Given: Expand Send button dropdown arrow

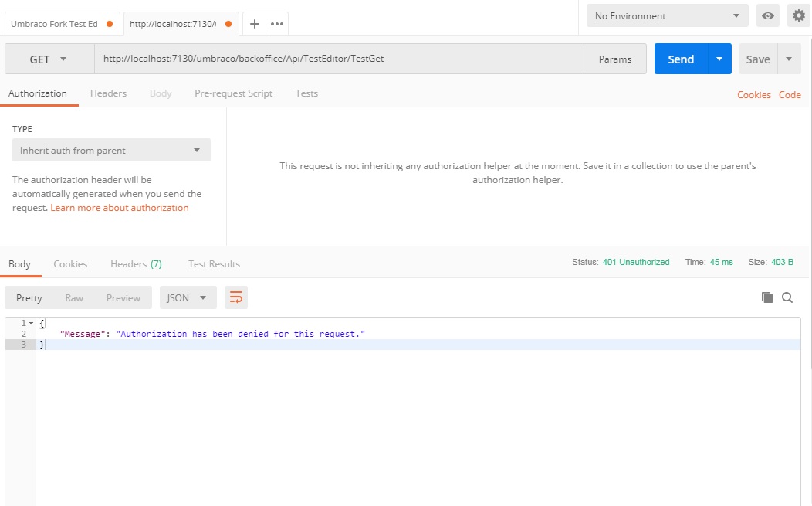Looking at the screenshot, I should (x=719, y=59).
